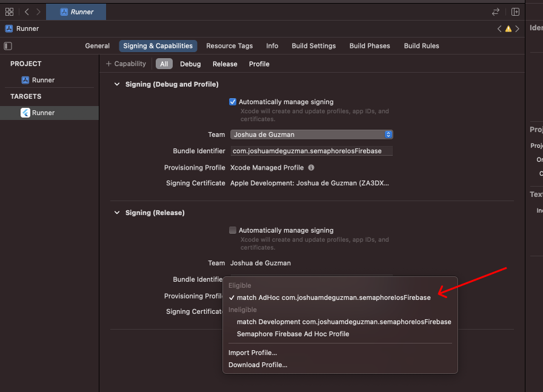Uncheck Debug section's Automatically manage signing
The height and width of the screenshot is (392, 543).
click(233, 102)
